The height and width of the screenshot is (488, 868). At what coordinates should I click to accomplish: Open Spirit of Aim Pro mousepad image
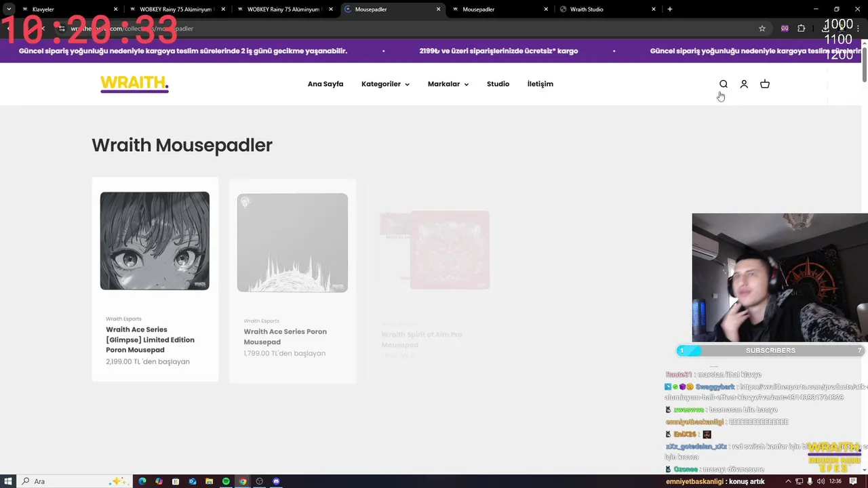[x=435, y=249]
